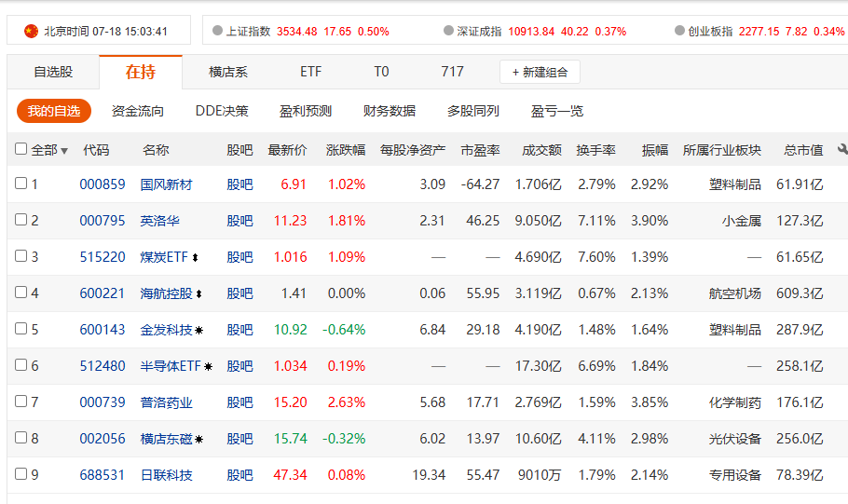This screenshot has height=504, width=848.
Task: Click the 航空机场 industry cell
Action: [x=735, y=293]
